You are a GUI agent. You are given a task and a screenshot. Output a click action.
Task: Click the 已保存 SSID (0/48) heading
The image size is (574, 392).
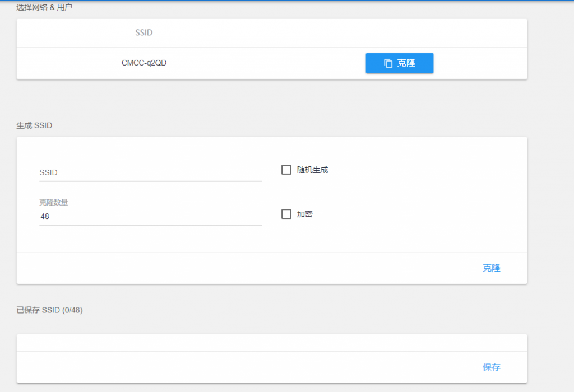pyautogui.click(x=49, y=310)
